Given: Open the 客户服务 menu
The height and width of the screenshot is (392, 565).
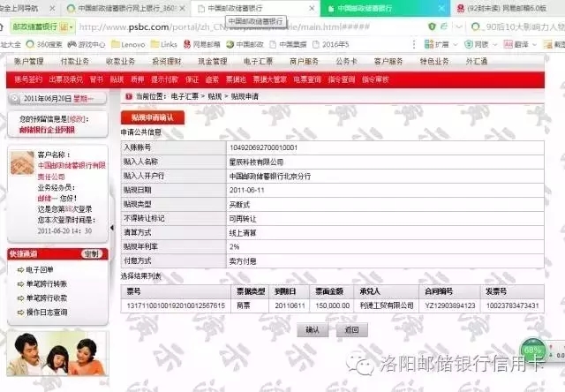Looking at the screenshot, I should (388, 61).
